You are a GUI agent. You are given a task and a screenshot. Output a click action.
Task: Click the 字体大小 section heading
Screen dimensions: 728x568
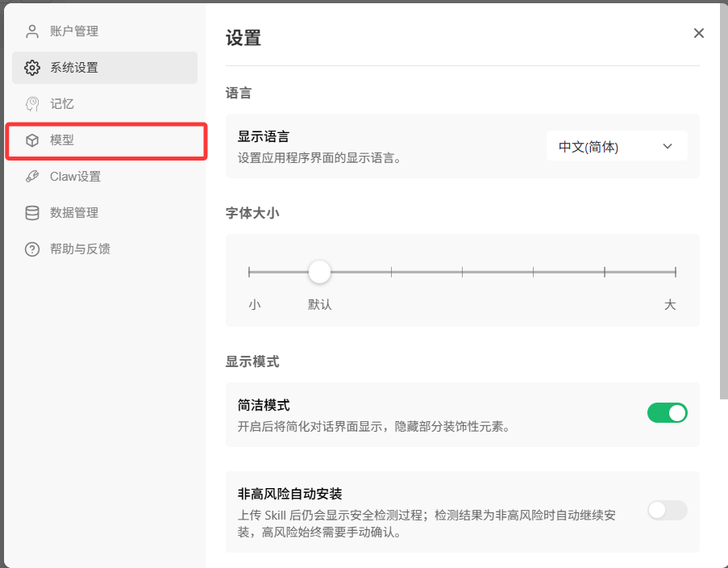pos(252,213)
